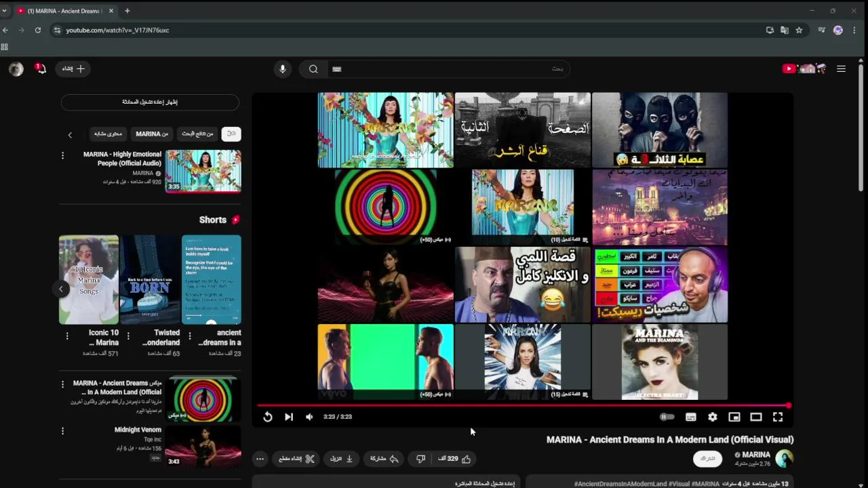Screen dimensions: 868x488
Task: Open the MARINA channel avatar
Action: click(x=785, y=459)
